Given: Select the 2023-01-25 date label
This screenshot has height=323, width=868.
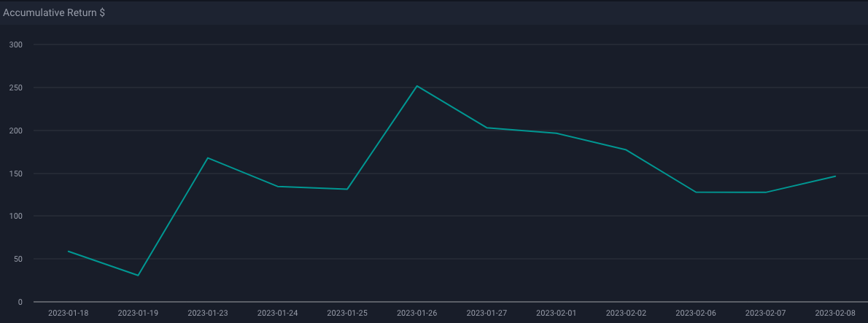Looking at the screenshot, I should pos(347,313).
